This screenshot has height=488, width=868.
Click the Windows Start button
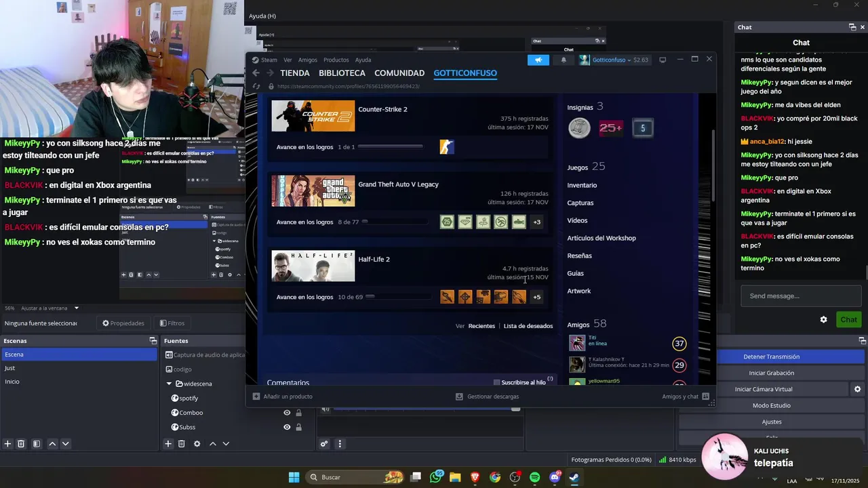coord(294,477)
